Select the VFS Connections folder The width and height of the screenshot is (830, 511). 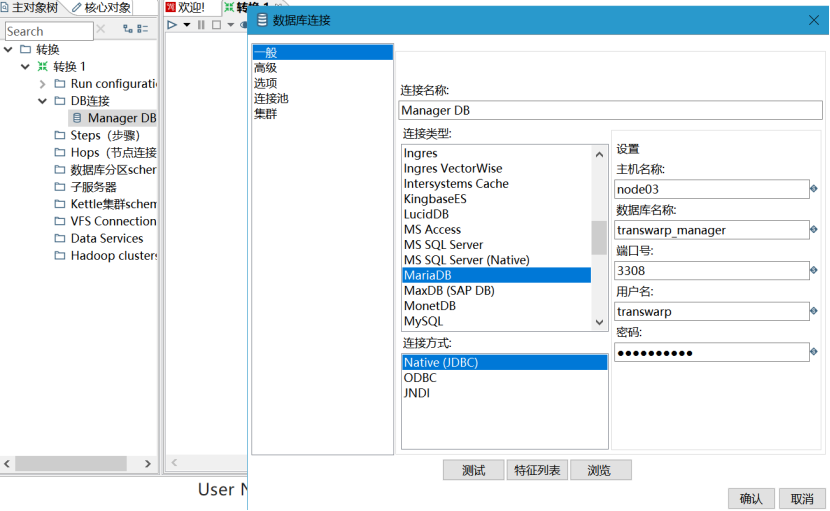[x=105, y=221]
